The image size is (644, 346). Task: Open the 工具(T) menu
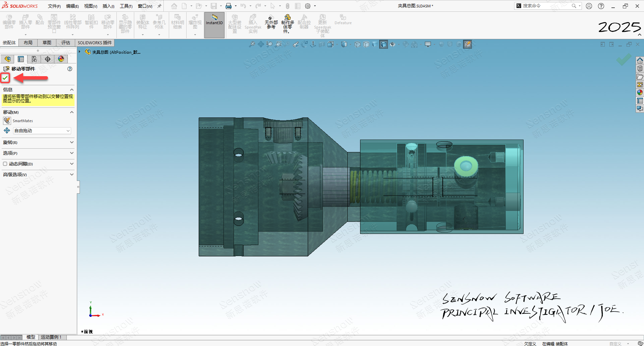[126, 6]
